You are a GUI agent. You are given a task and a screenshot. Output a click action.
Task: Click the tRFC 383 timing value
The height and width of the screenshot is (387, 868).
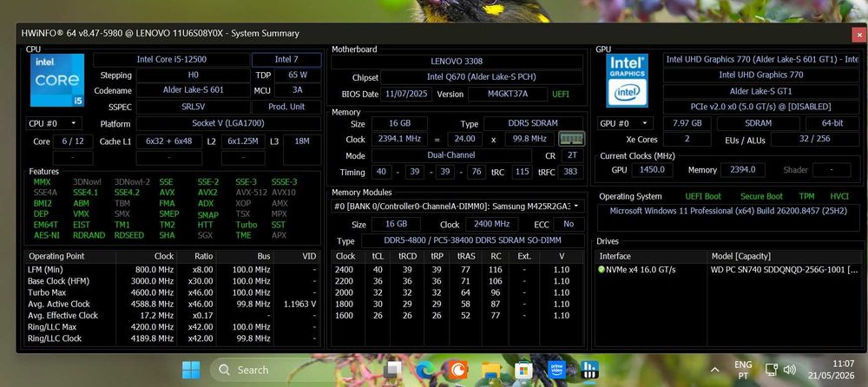pyautogui.click(x=570, y=172)
